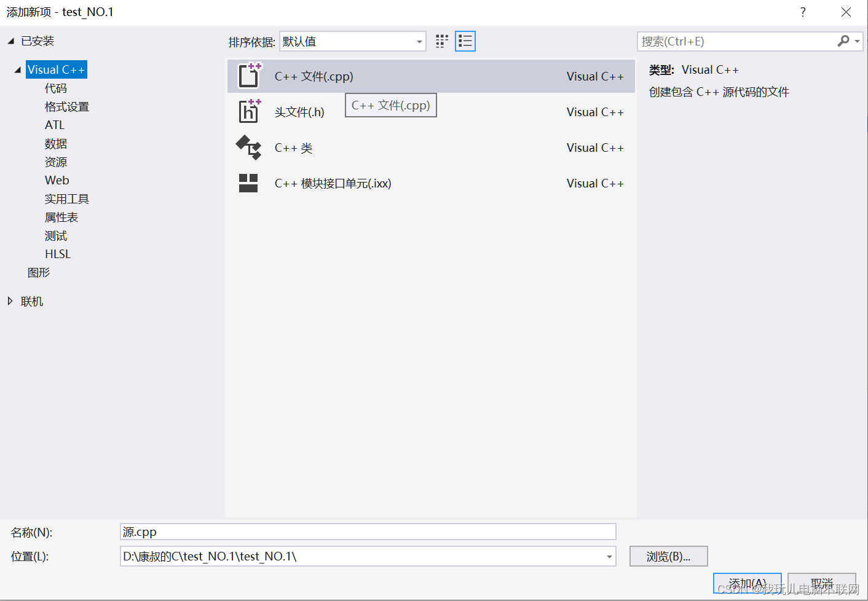Collapse the 已安装 tree node

(10, 41)
